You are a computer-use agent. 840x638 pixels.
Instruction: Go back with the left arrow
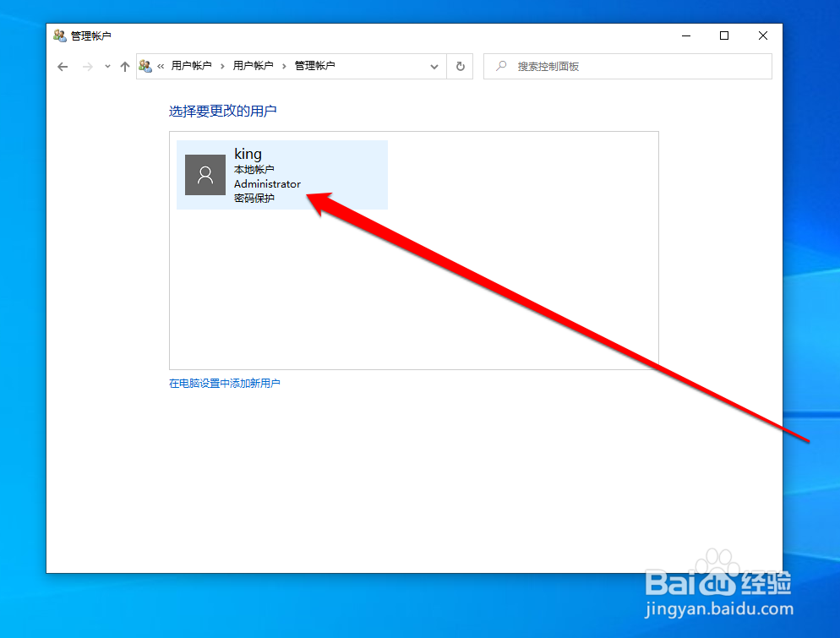point(63,67)
